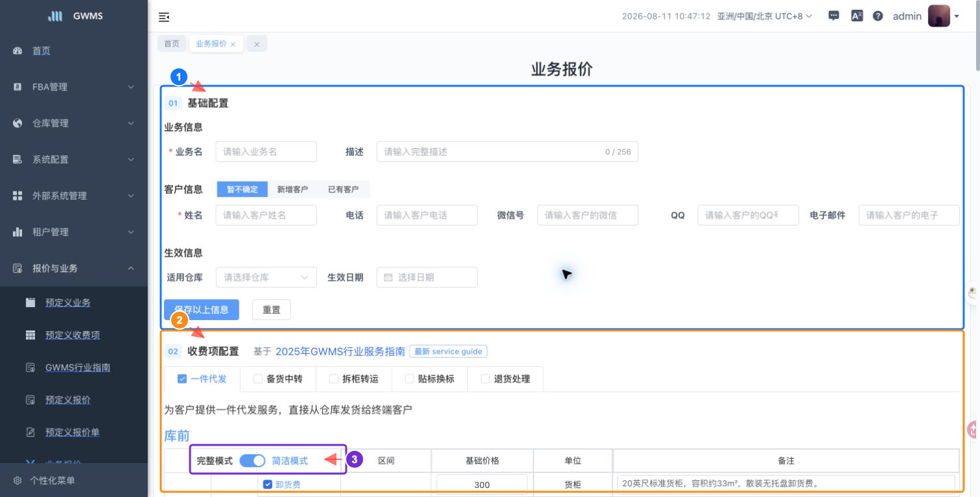Click the FBA管理 sidebar icon

[x=18, y=87]
